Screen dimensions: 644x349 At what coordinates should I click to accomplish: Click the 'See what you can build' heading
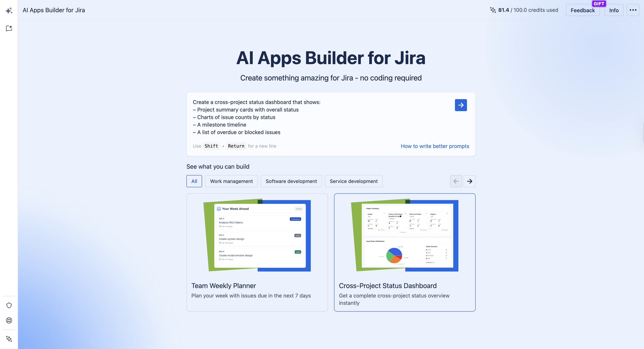pyautogui.click(x=218, y=167)
